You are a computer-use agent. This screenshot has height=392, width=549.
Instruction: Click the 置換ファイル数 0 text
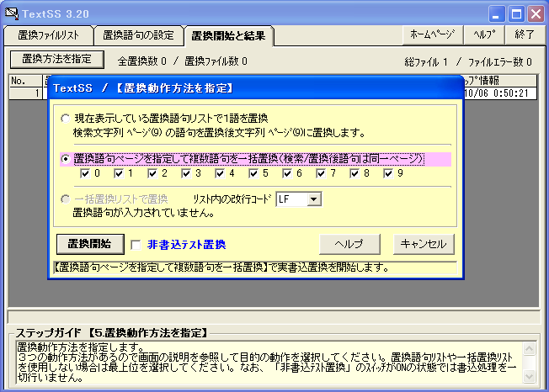pyautogui.click(x=216, y=61)
